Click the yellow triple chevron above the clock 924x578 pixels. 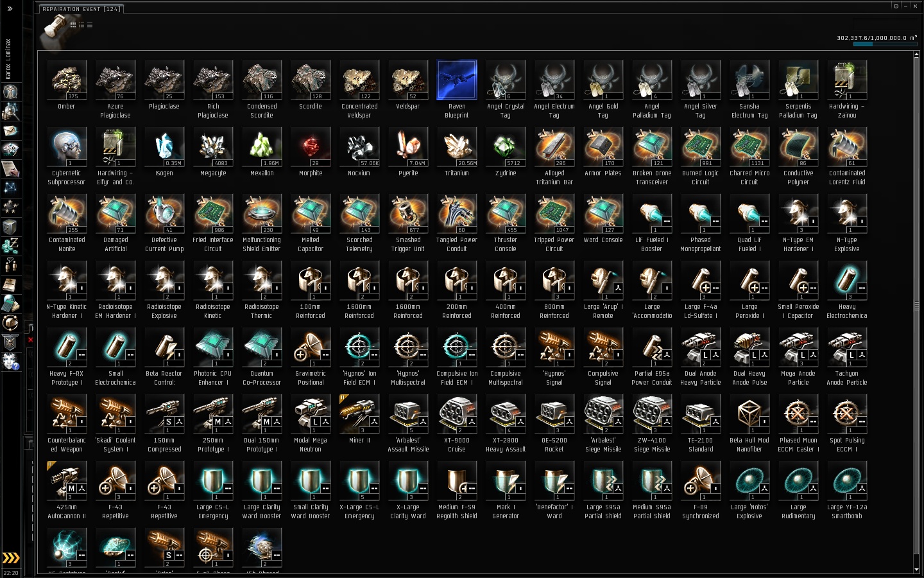[11, 558]
